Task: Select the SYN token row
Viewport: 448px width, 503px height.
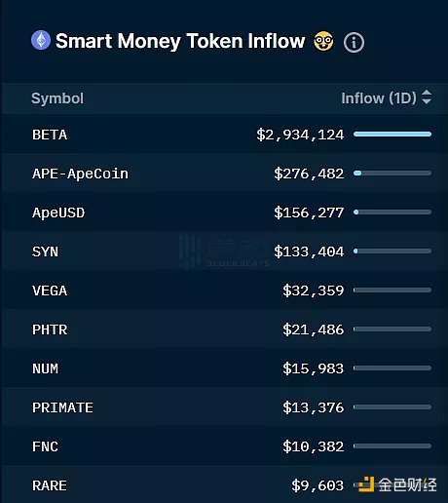Action: [x=224, y=251]
